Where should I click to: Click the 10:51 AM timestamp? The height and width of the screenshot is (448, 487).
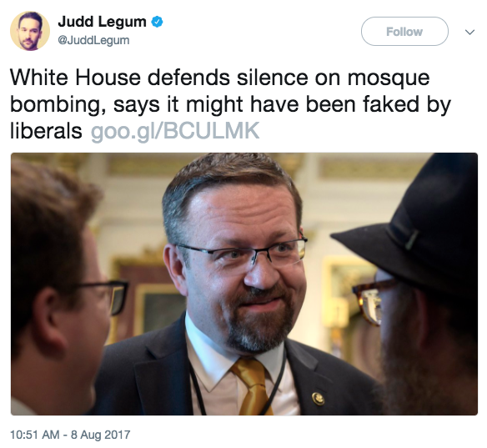coord(34,435)
